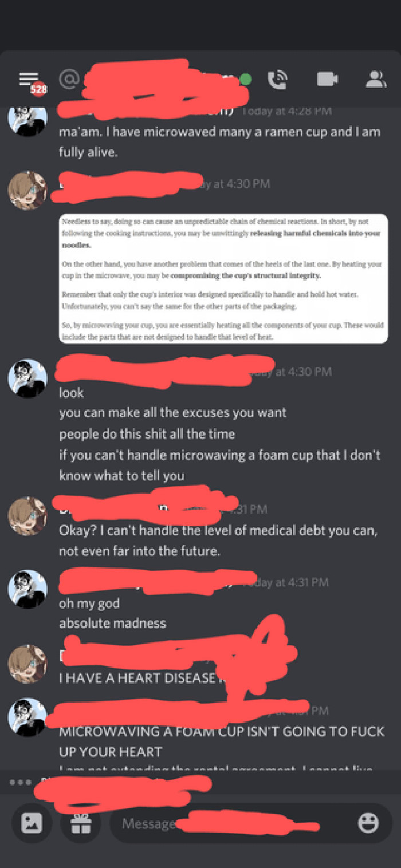View brown-haired avatar beside 4:30 PM image post
Viewport: 401px width, 868px height.
[x=27, y=191]
